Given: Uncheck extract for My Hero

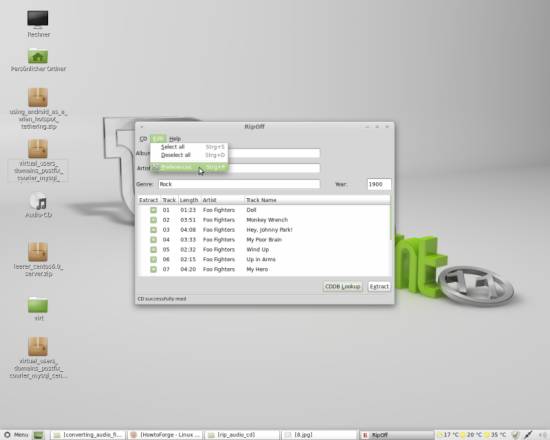Looking at the screenshot, I should pos(153,269).
